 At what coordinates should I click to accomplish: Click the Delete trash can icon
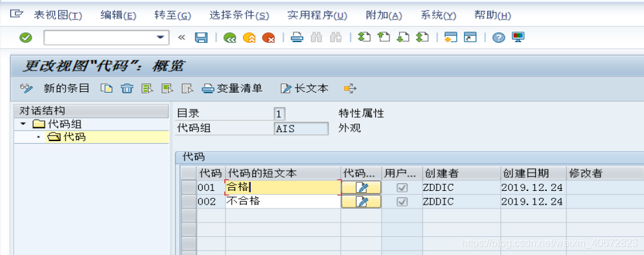(x=127, y=88)
